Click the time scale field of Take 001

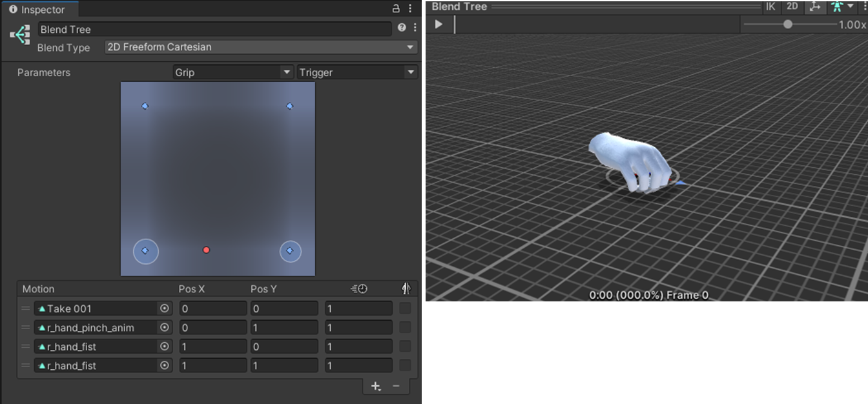click(x=358, y=308)
